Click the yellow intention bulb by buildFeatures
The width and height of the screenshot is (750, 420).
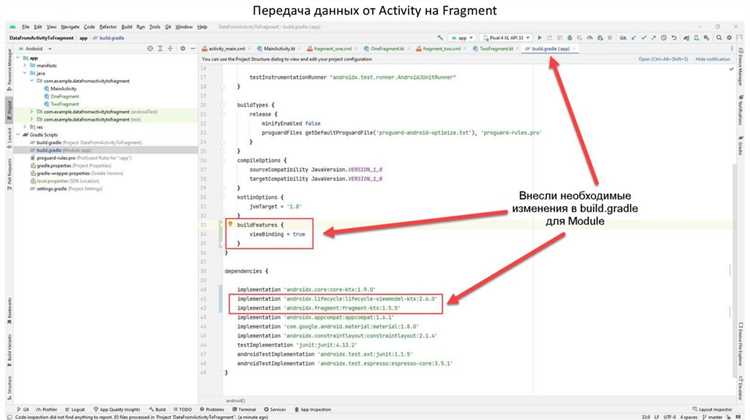230,224
